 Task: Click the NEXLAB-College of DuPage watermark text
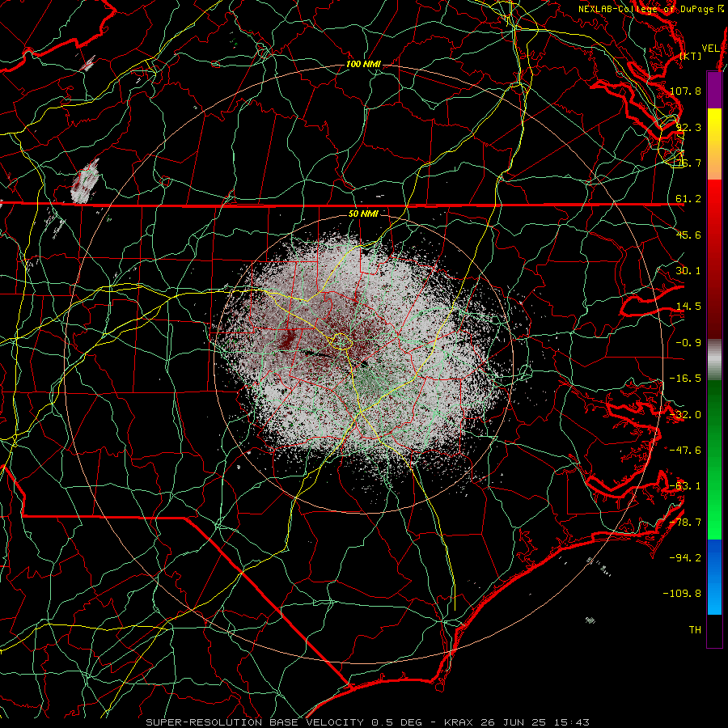pos(645,9)
